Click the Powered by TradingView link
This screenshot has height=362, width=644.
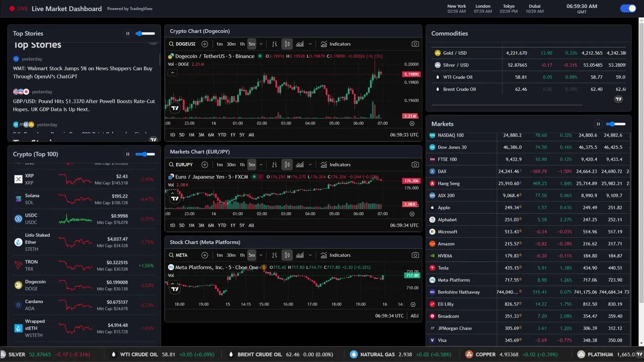coord(130,9)
